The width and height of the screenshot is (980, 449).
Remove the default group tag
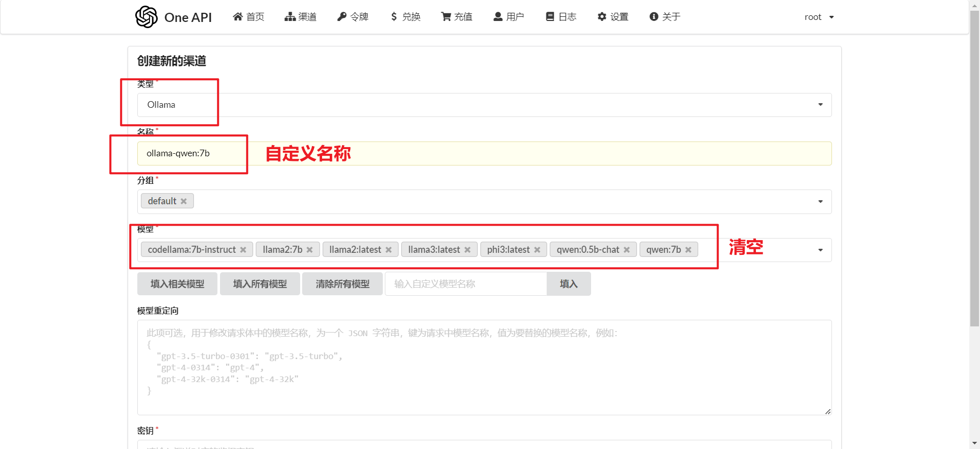(x=184, y=201)
